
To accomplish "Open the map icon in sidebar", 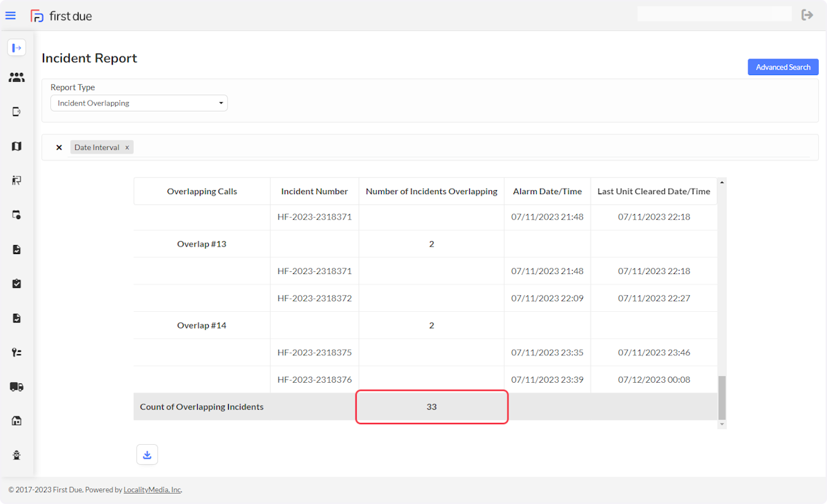I will [x=17, y=146].
